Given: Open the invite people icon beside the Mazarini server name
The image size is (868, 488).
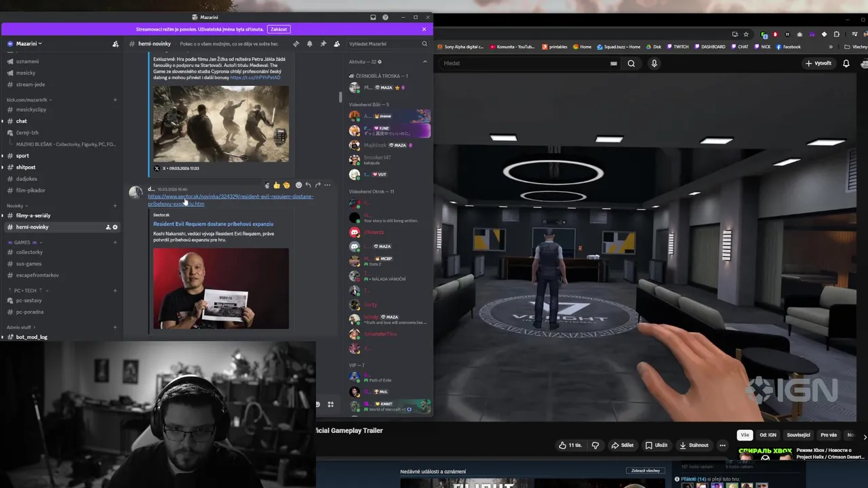Looking at the screenshot, I should (x=115, y=43).
